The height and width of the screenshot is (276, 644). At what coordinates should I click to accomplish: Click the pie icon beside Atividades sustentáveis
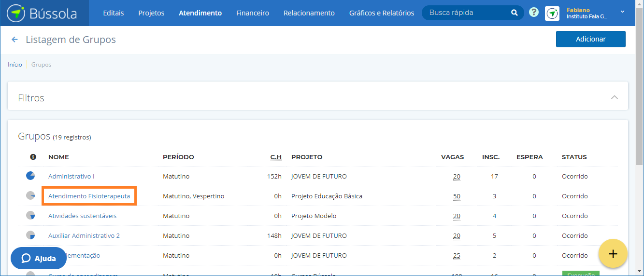(x=30, y=215)
